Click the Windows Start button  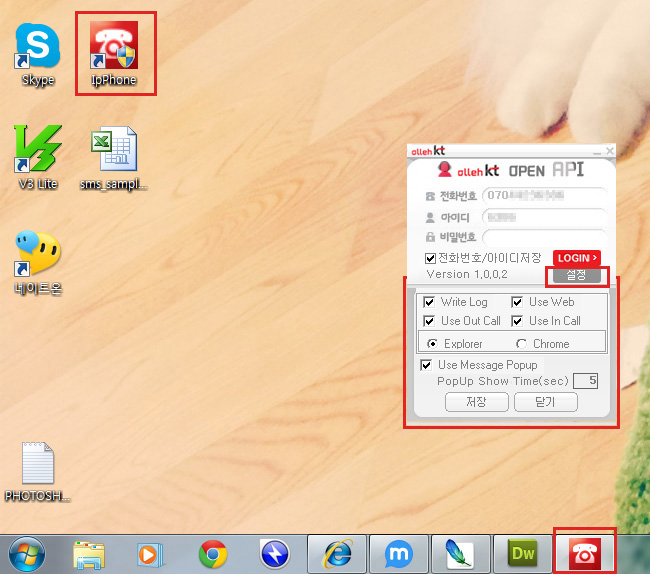click(x=27, y=553)
